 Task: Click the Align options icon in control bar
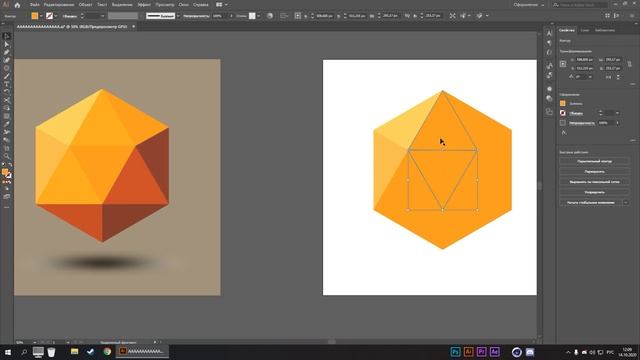pyautogui.click(x=284, y=16)
